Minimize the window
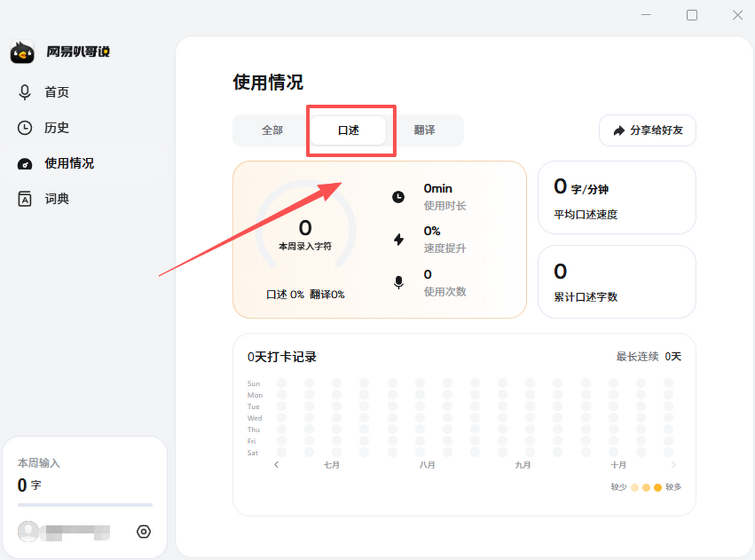The image size is (755, 560). [646, 15]
